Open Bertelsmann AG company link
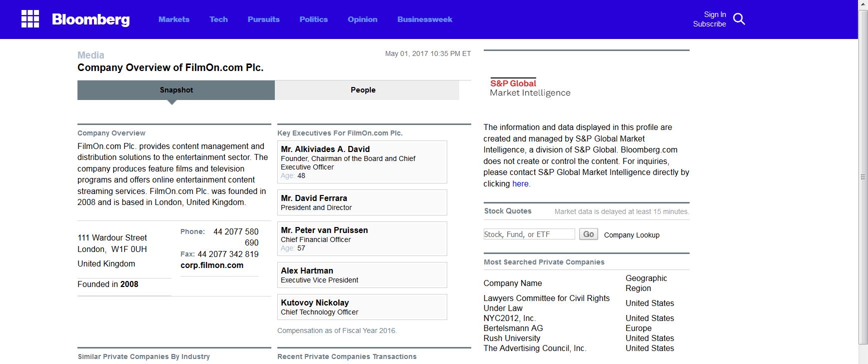The image size is (868, 364). pos(513,328)
